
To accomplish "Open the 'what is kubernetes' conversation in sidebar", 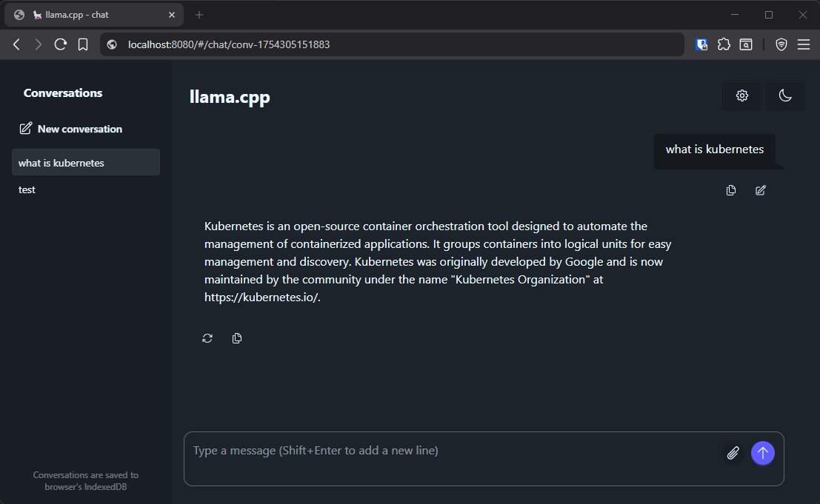I will [86, 162].
